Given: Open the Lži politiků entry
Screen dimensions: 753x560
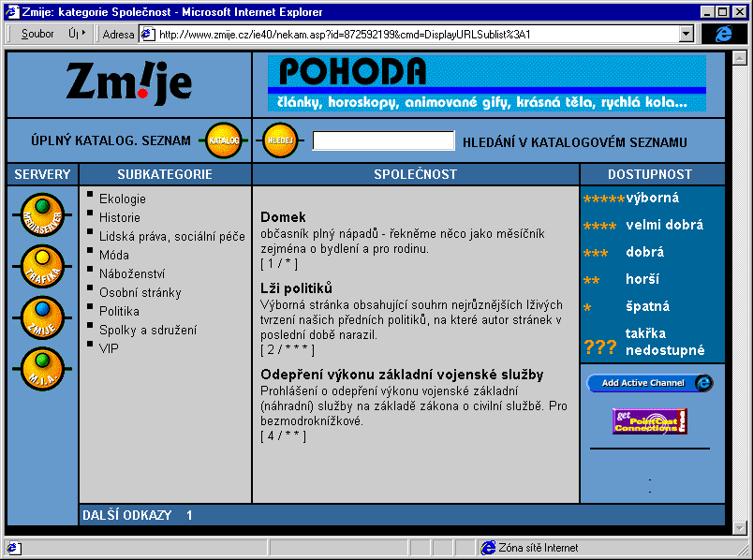Looking at the screenshot, I should tap(296, 287).
